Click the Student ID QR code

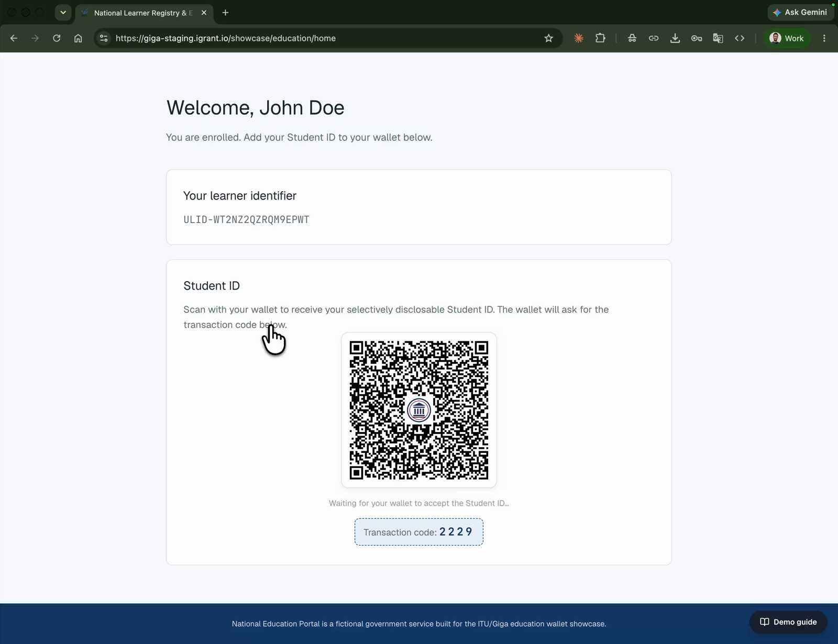tap(419, 410)
